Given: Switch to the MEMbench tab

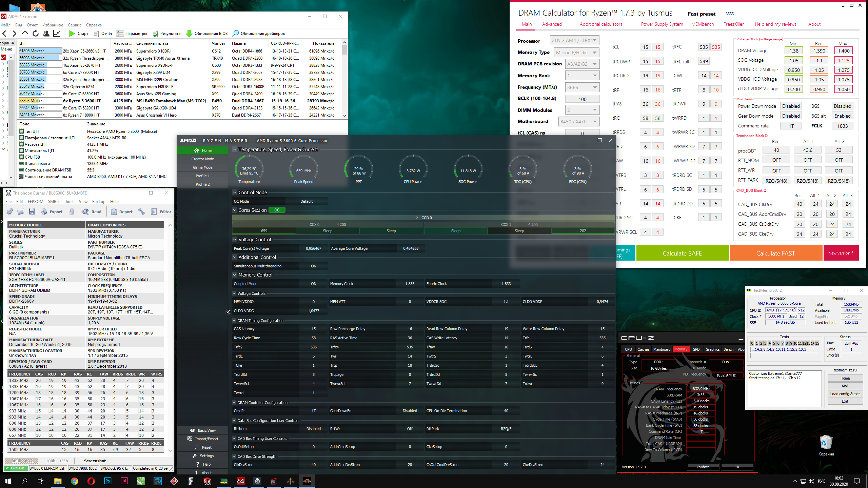Looking at the screenshot, I should 703,24.
